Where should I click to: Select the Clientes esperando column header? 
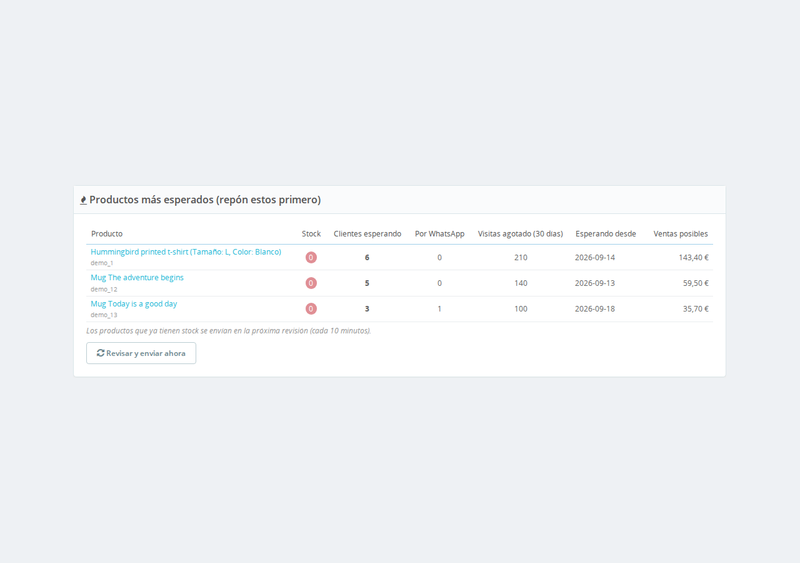pos(367,234)
